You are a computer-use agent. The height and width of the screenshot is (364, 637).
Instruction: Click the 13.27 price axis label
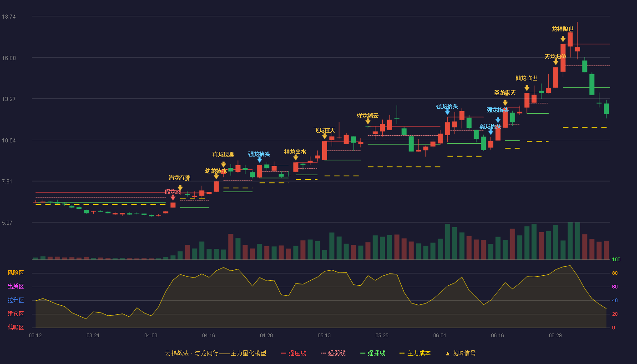click(x=9, y=99)
